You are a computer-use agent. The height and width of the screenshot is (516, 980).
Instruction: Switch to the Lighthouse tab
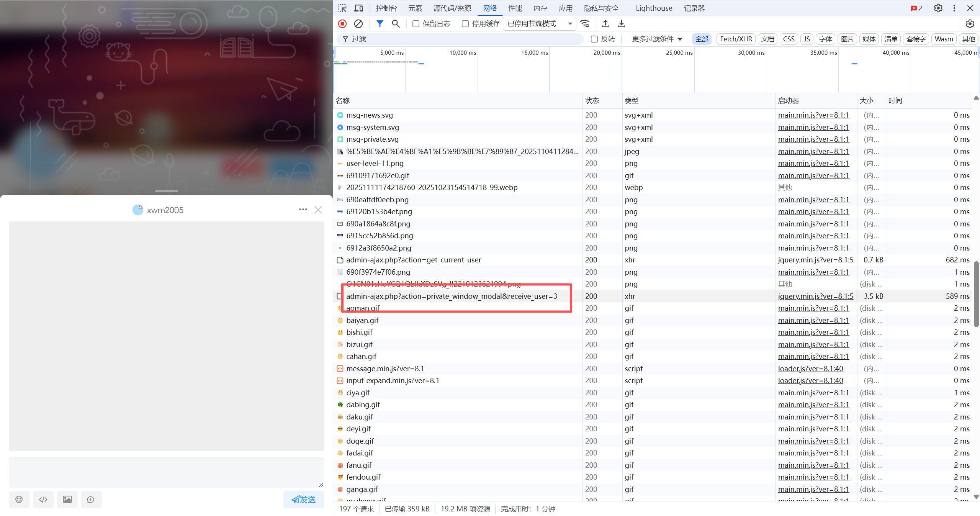pos(654,8)
